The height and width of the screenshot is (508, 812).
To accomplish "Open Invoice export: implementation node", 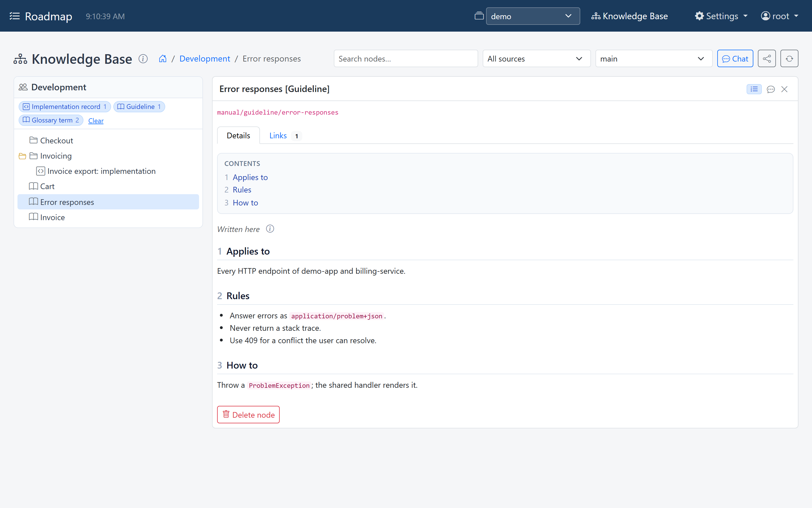I will [x=108, y=171].
